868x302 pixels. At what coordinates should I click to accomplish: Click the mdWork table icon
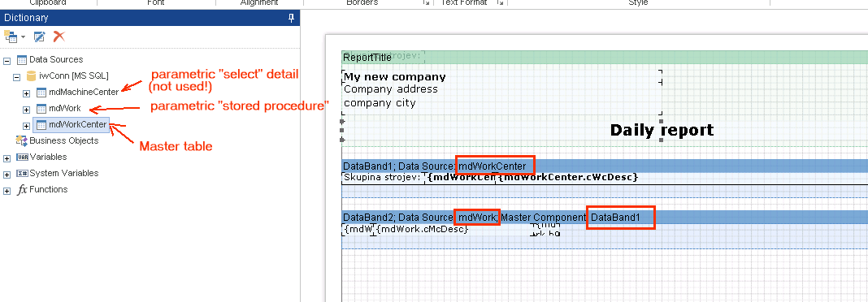(41, 109)
